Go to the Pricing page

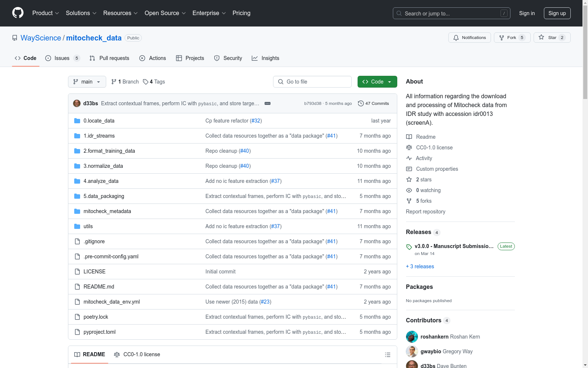pyautogui.click(x=241, y=13)
